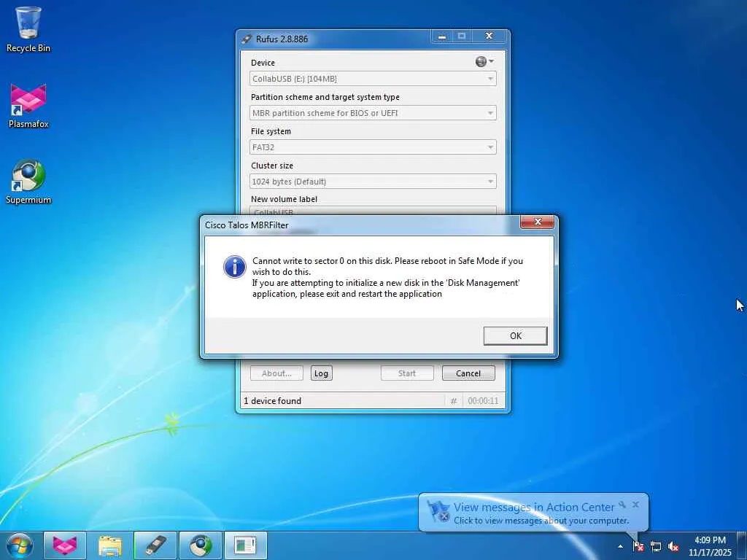Open the Windows Start menu

click(19, 545)
